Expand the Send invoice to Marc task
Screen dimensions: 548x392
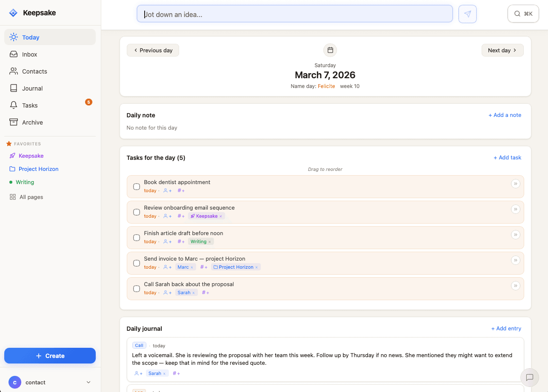point(516,260)
